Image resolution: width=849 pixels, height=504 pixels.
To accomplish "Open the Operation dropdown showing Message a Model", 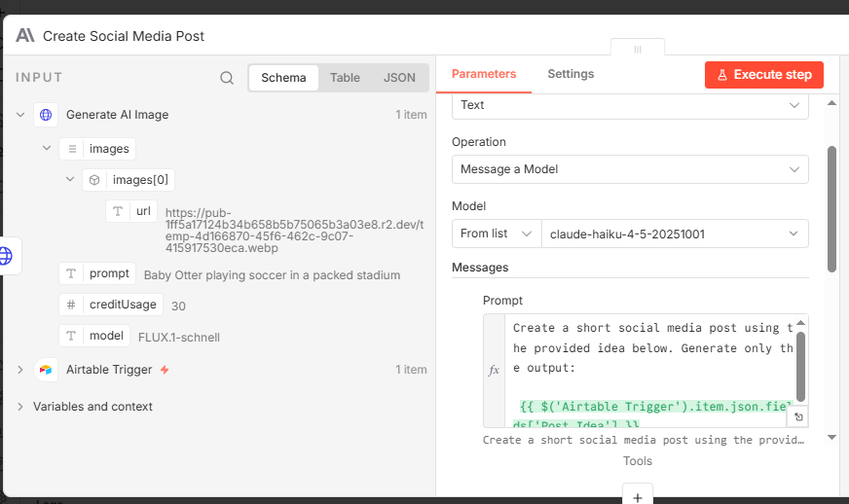I will pos(630,169).
